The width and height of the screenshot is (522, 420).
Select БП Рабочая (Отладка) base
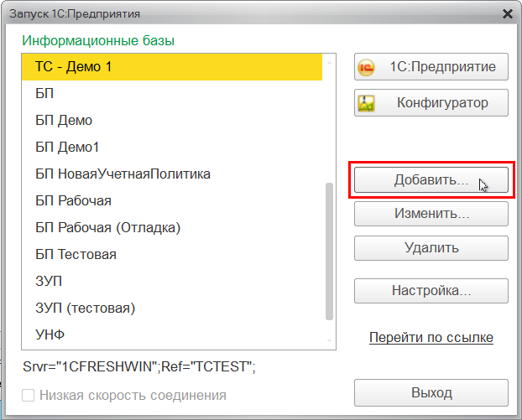click(172, 227)
